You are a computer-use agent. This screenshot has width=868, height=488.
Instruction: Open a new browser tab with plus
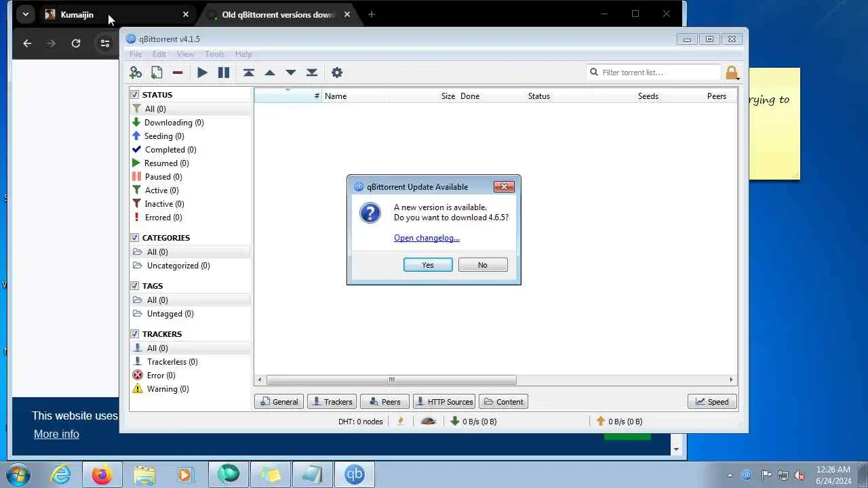coord(371,14)
